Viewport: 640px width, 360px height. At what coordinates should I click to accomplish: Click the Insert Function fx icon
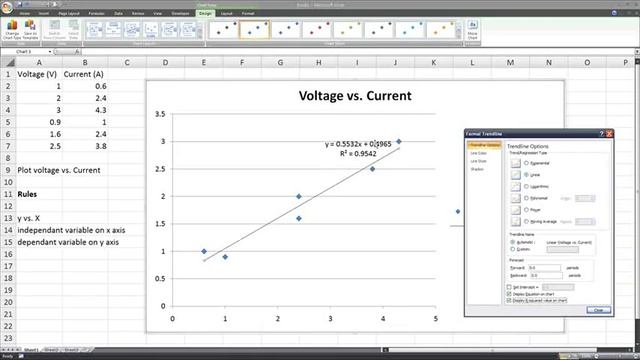[77, 51]
